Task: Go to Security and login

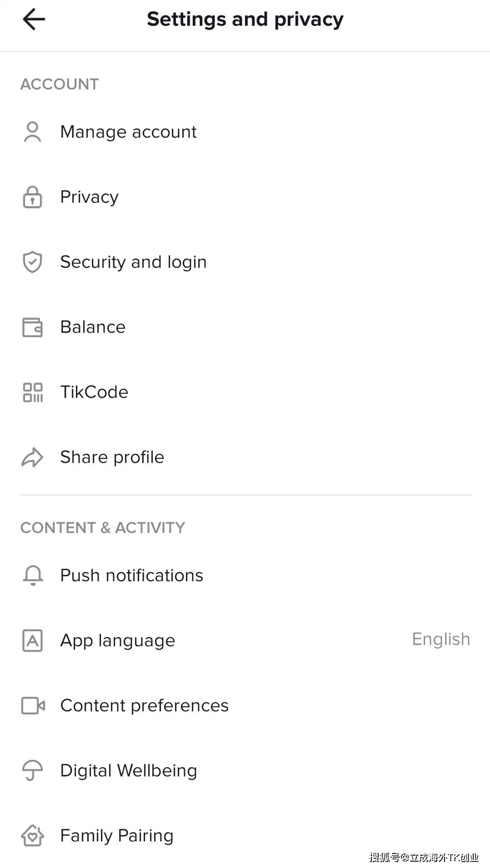Action: tap(133, 262)
